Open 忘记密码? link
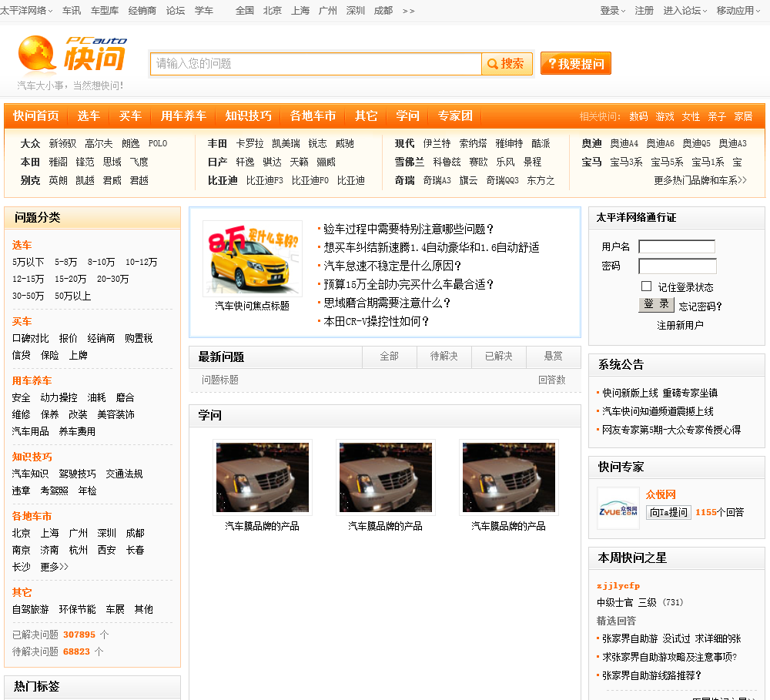This screenshot has width=770, height=700. click(x=700, y=306)
